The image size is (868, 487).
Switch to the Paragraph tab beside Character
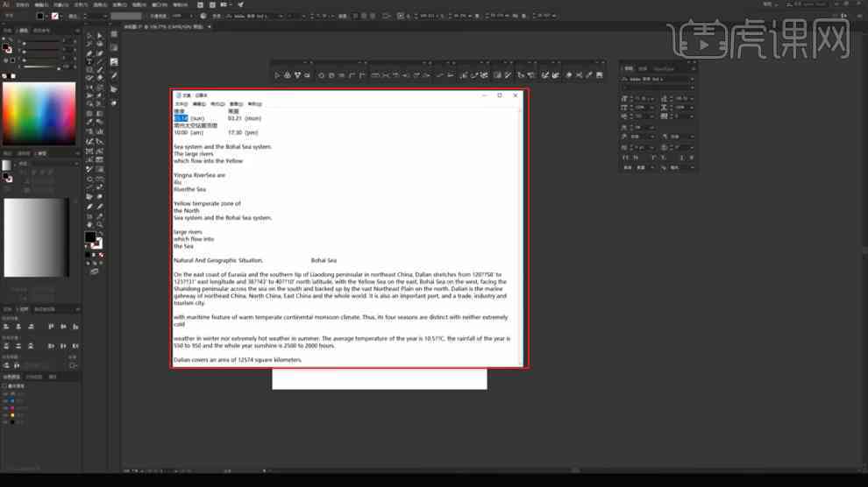pyautogui.click(x=643, y=68)
